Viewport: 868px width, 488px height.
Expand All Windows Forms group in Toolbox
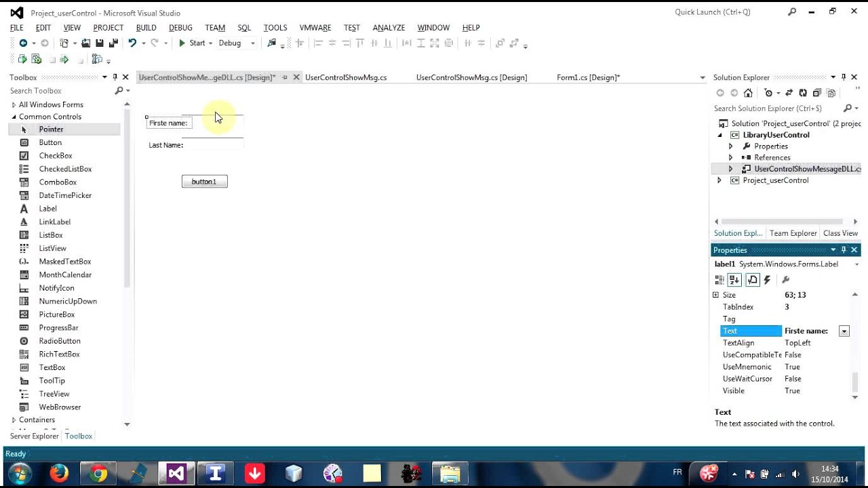click(14, 105)
